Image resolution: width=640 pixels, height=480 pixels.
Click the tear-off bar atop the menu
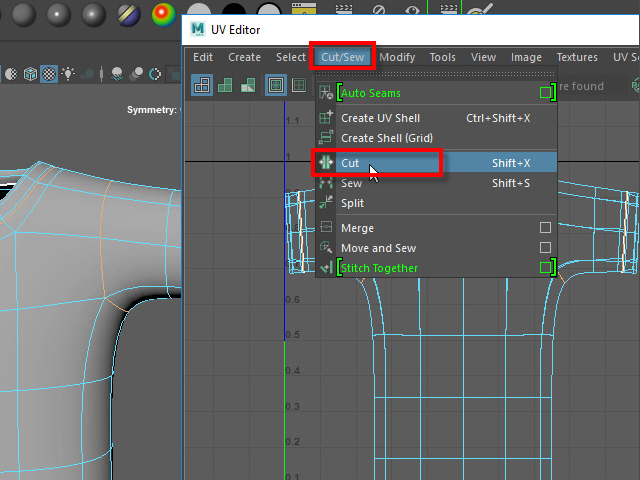(436, 75)
